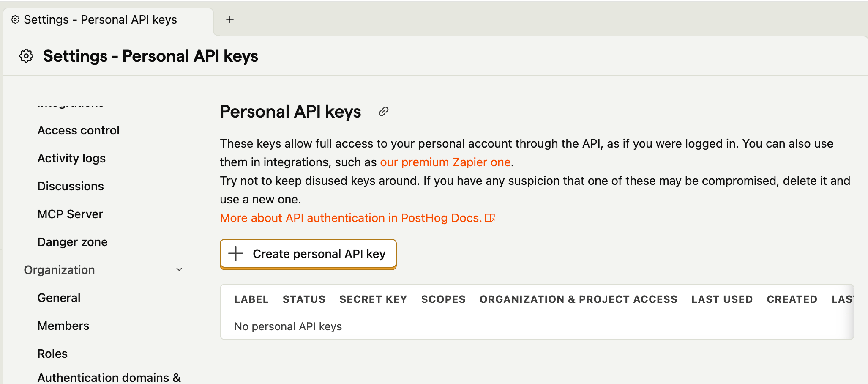The height and width of the screenshot is (384, 868).
Task: Click the LAST USED column header
Action: coord(722,299)
